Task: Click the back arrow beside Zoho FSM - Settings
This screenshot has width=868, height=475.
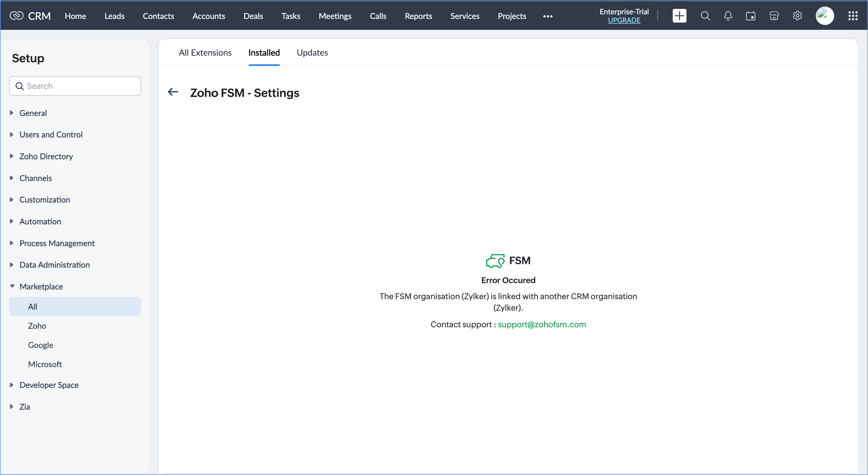Action: click(173, 92)
